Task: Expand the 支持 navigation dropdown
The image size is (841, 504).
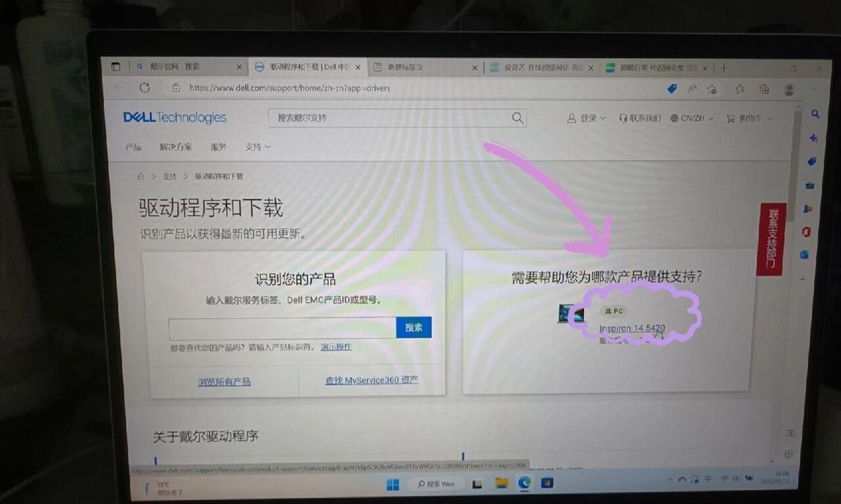Action: click(x=258, y=146)
